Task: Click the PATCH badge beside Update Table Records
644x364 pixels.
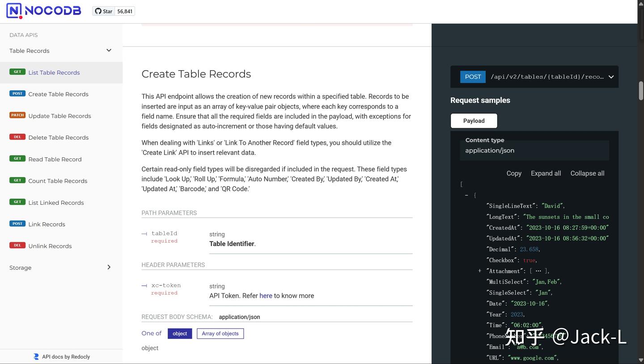Action: tap(17, 115)
